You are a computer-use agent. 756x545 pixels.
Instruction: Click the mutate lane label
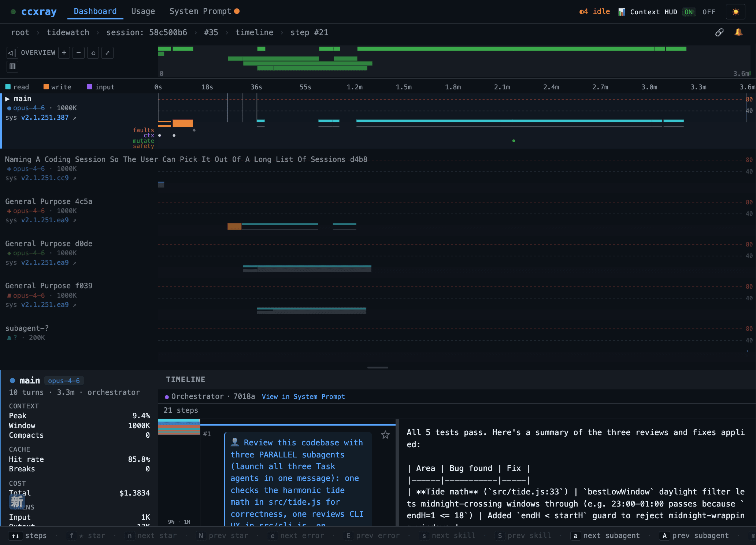pos(144,141)
